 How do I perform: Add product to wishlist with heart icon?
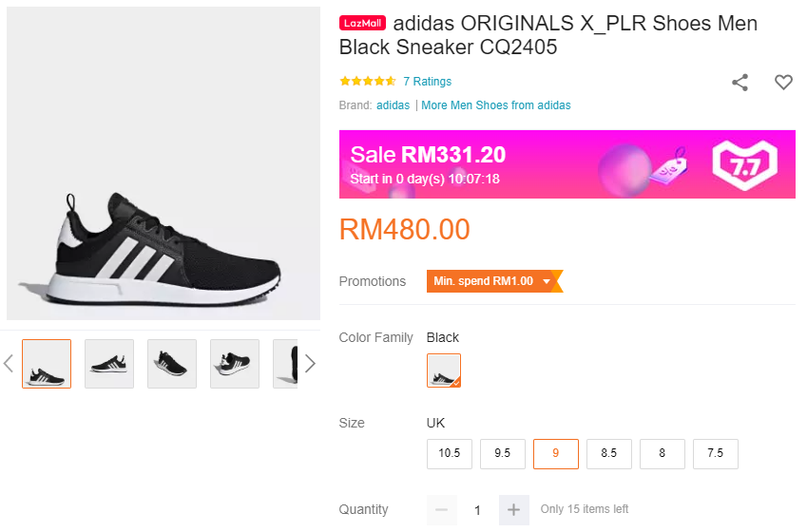pyautogui.click(x=783, y=83)
